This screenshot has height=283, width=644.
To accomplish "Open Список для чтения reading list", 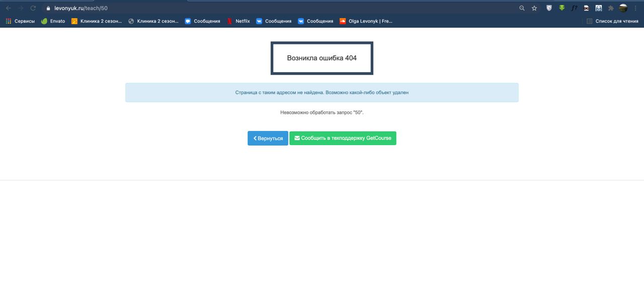I will tap(612, 21).
